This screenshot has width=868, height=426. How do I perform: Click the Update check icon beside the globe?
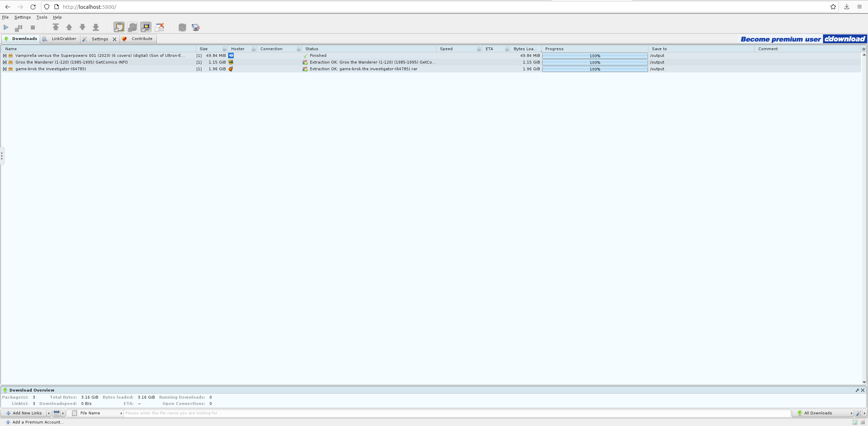pyautogui.click(x=182, y=27)
